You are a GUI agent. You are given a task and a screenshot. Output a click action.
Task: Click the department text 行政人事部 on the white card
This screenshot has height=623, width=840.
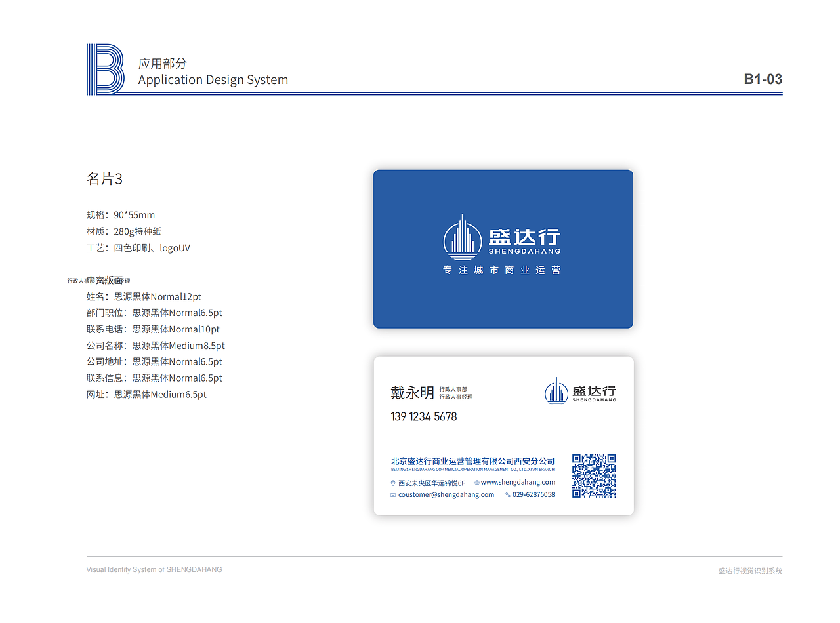pyautogui.click(x=453, y=389)
